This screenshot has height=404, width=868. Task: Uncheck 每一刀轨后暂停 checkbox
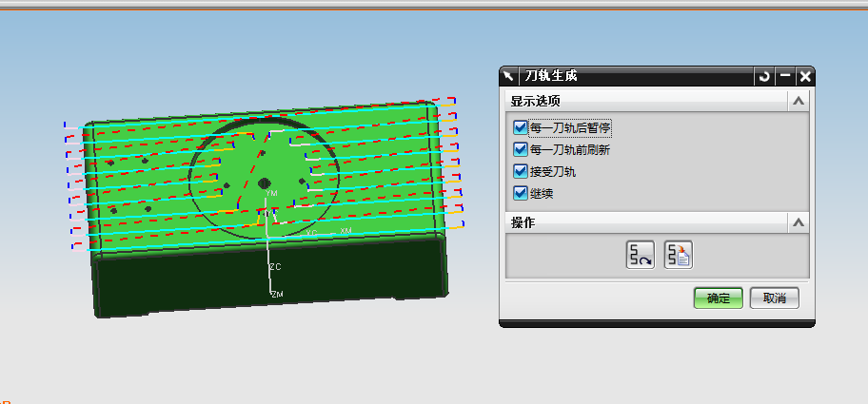(520, 128)
